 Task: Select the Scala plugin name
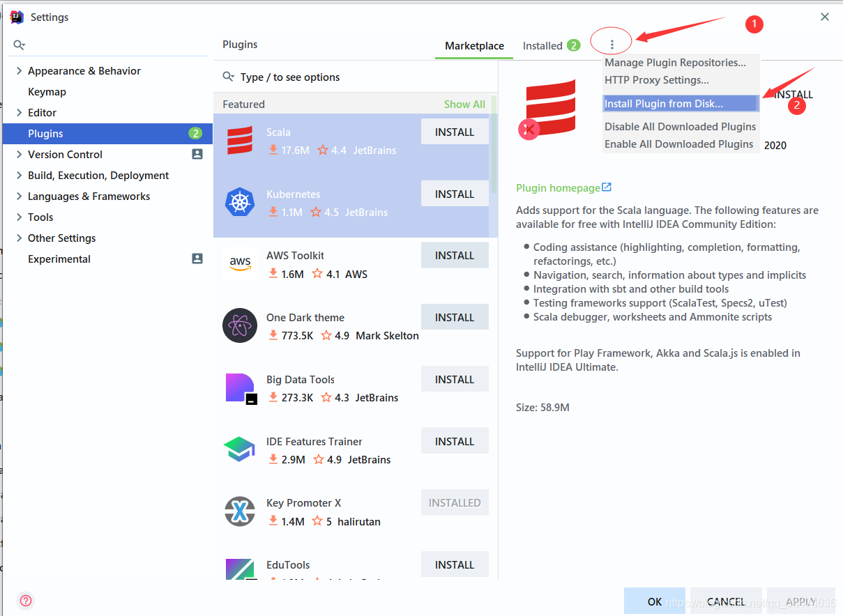tap(278, 132)
